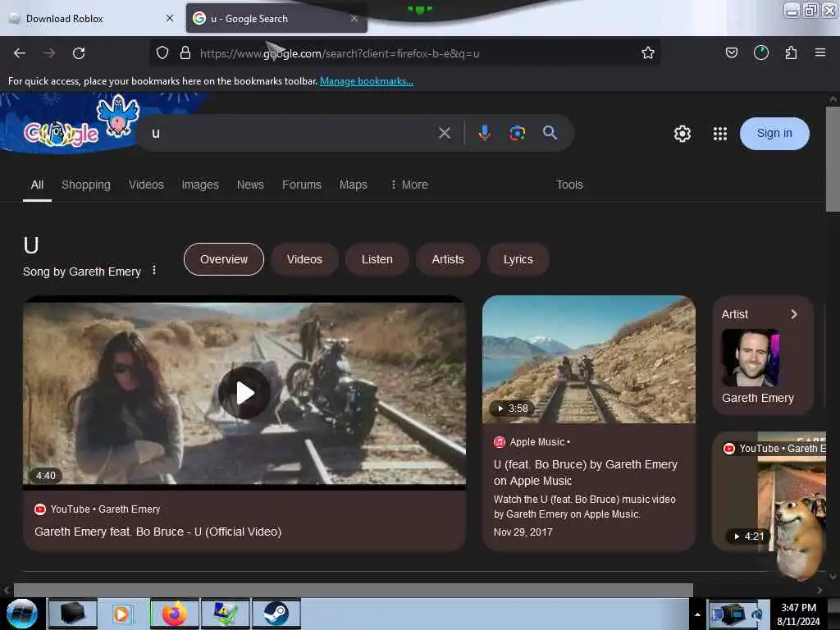The image size is (840, 630).
Task: Click inside the Google search field
Action: point(292,133)
